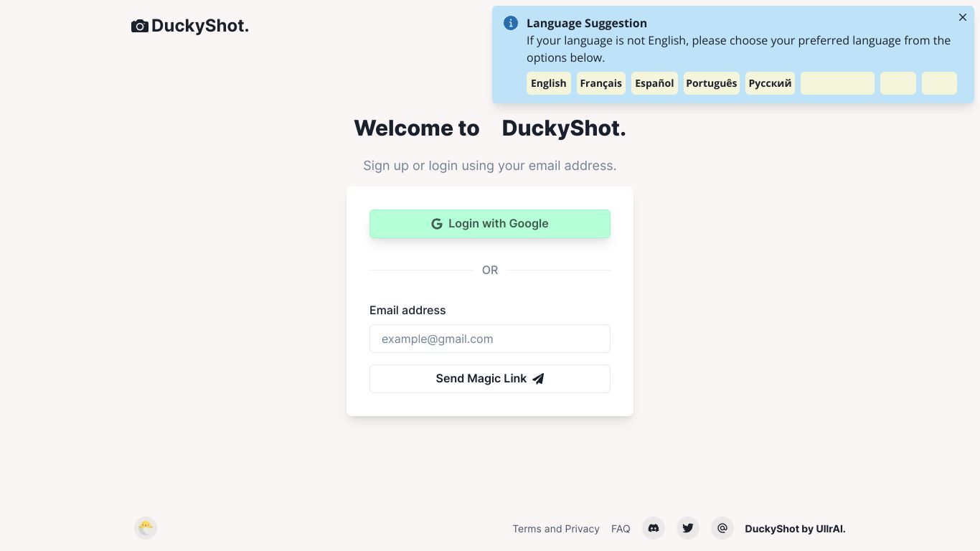
Task: Click the 'Welcome to DuckyShot.' heading
Action: pyautogui.click(x=490, y=128)
